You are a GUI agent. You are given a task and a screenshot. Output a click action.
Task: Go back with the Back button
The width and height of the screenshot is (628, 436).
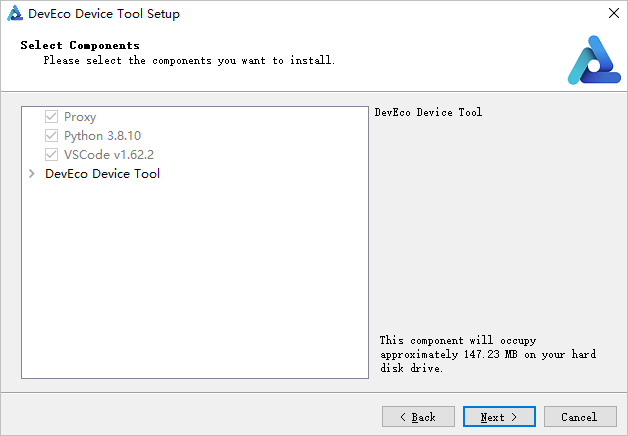(418, 416)
